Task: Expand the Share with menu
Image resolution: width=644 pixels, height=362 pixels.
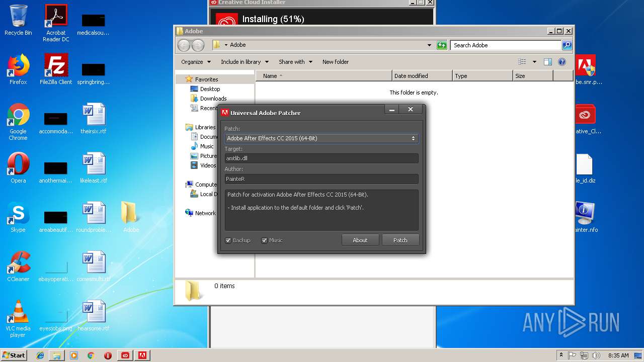Action: coord(295,62)
